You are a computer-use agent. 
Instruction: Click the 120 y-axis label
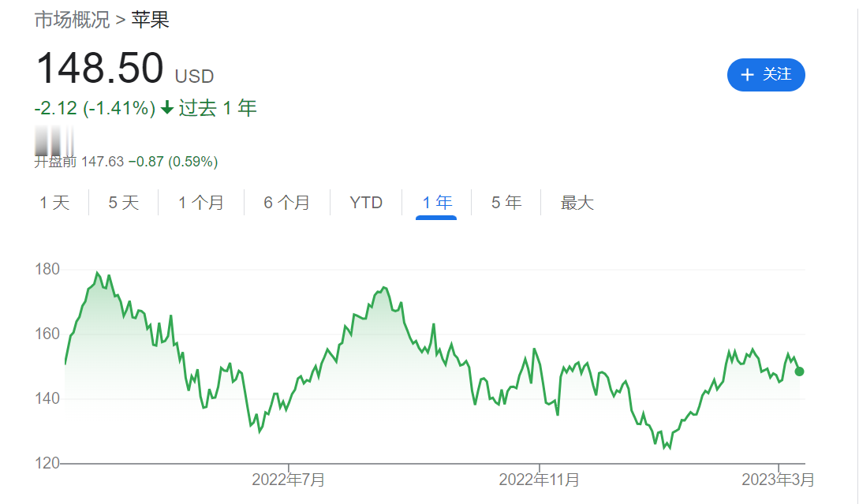(47, 463)
